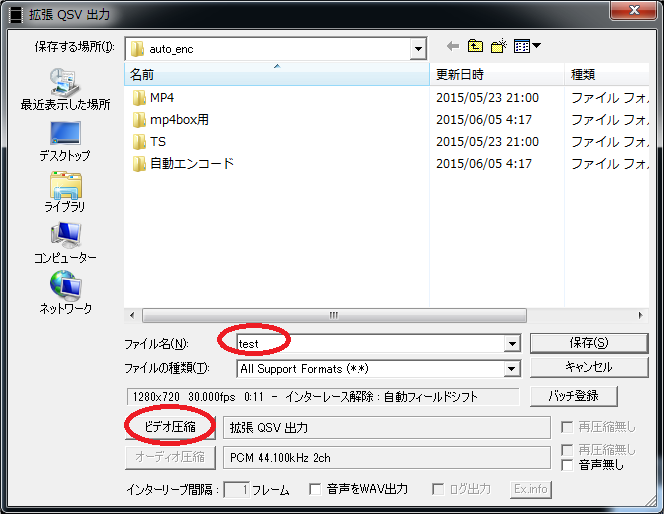Click the オーディオ圧縮 button
Image resolution: width=664 pixels, height=514 pixels.
pos(170,457)
